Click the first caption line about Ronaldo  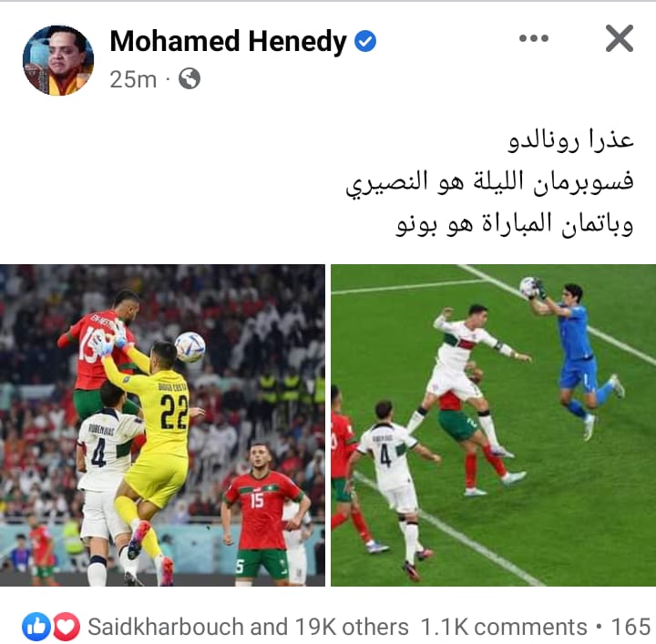pos(571,139)
